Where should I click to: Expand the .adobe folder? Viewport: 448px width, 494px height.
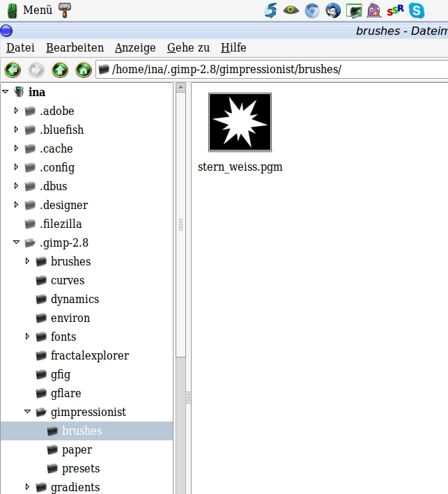coord(16,111)
